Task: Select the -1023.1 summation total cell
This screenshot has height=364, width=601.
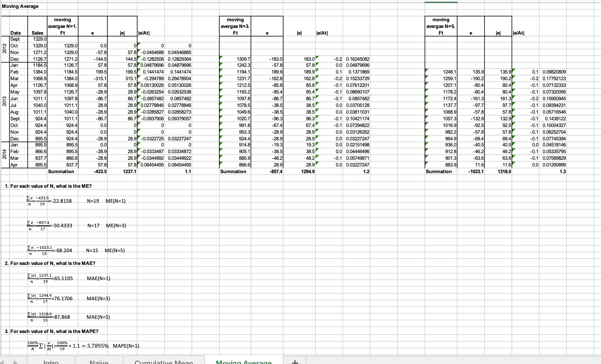Action: (x=476, y=172)
